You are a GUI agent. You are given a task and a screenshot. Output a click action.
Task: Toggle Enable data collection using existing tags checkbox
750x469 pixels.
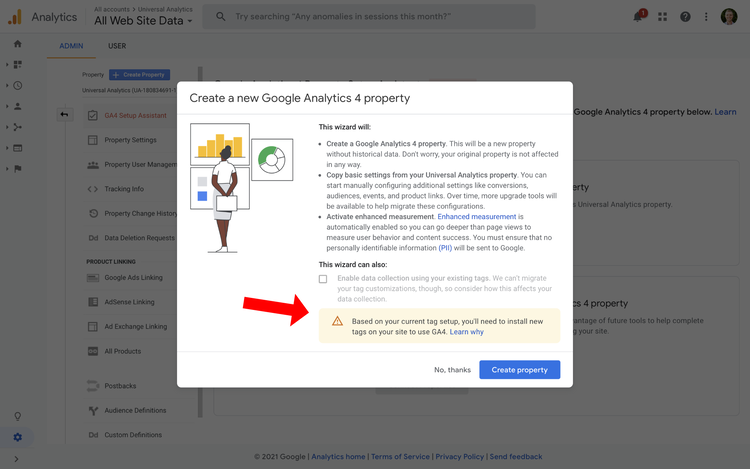(323, 279)
